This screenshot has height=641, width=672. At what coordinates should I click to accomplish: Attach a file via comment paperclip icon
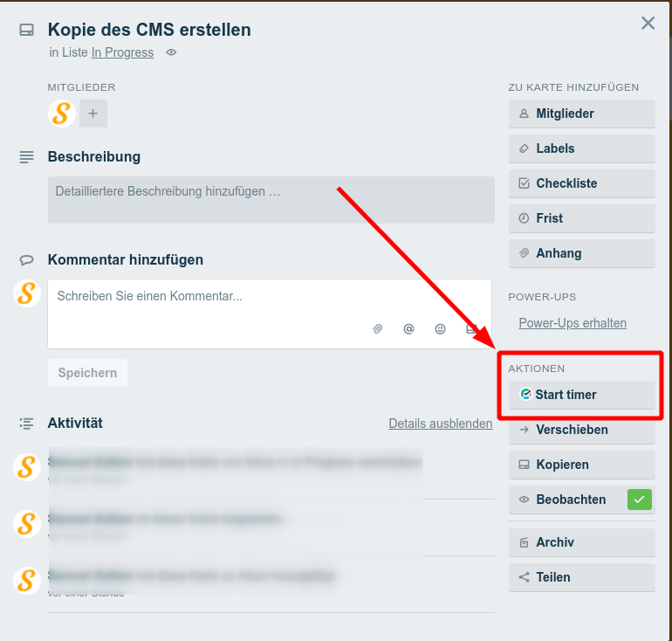coord(377,329)
